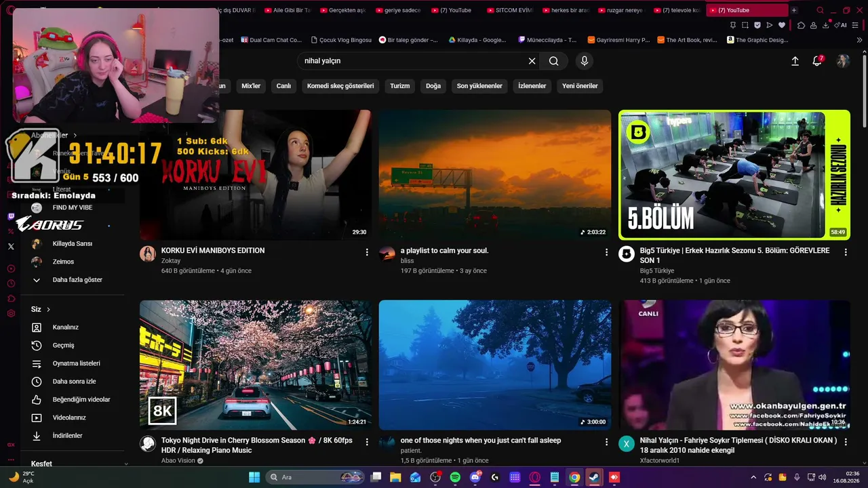Clear the search text with the X icon
This screenshot has height=488, width=868.
532,61
